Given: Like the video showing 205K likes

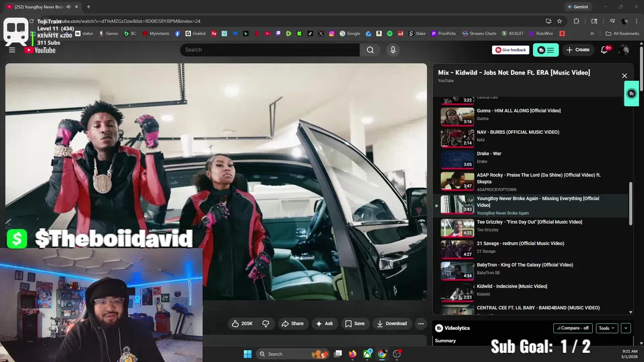Looking at the screenshot, I should tap(242, 323).
